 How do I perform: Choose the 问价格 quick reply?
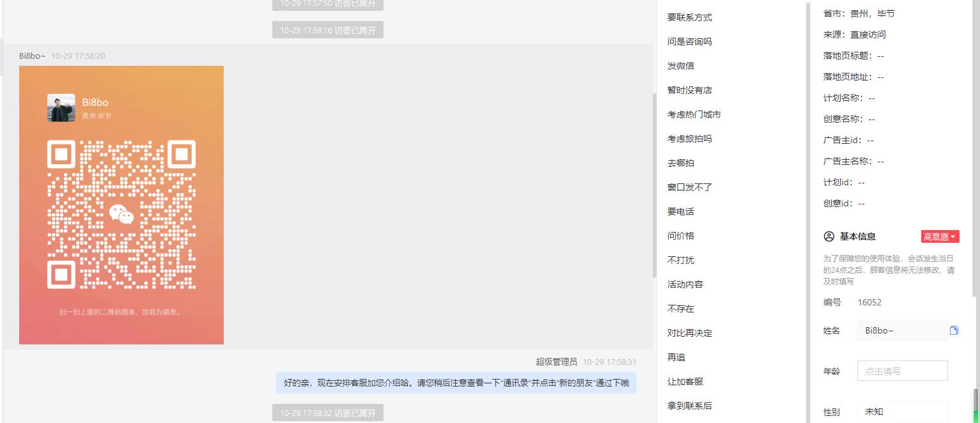click(x=681, y=236)
